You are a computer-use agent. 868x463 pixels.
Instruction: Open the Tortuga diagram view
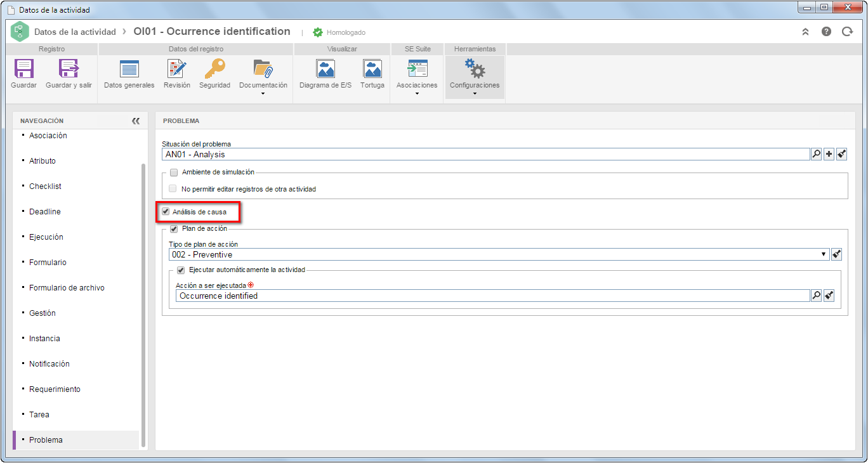(x=372, y=69)
